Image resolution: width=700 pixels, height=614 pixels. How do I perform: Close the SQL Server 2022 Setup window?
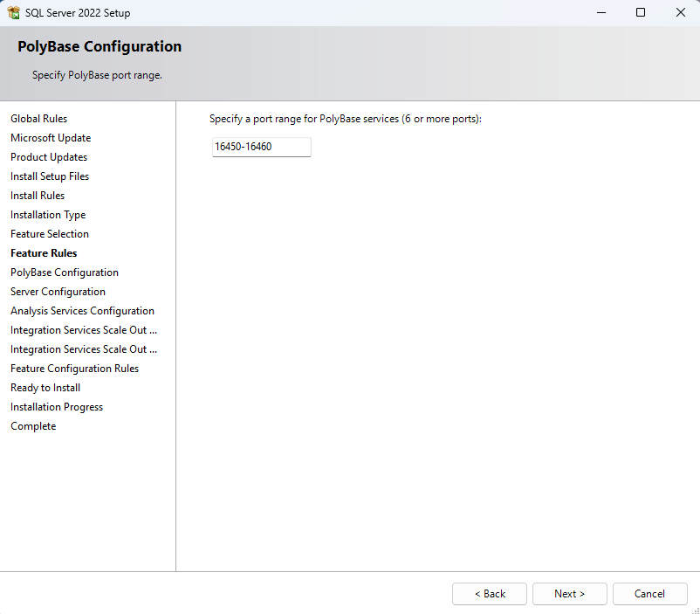(680, 12)
